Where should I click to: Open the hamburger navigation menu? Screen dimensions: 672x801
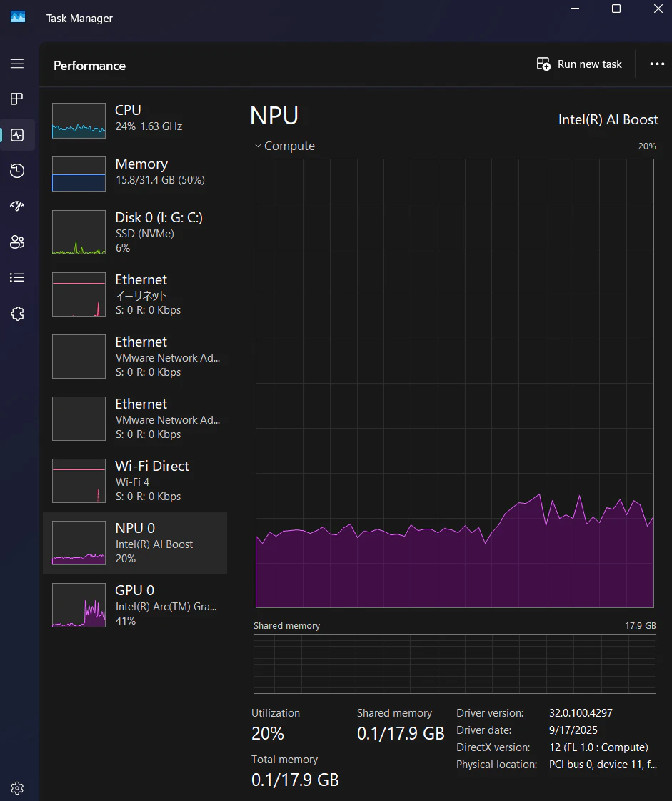[17, 64]
